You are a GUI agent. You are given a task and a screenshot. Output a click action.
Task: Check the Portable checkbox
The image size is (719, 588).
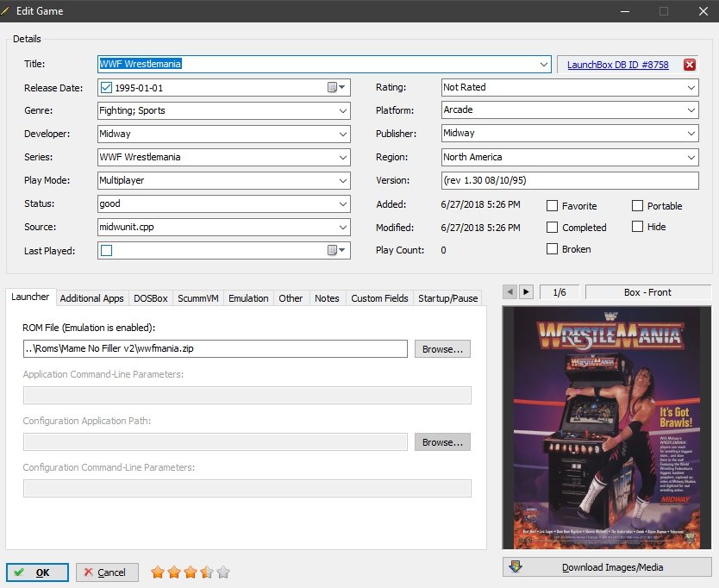point(637,205)
